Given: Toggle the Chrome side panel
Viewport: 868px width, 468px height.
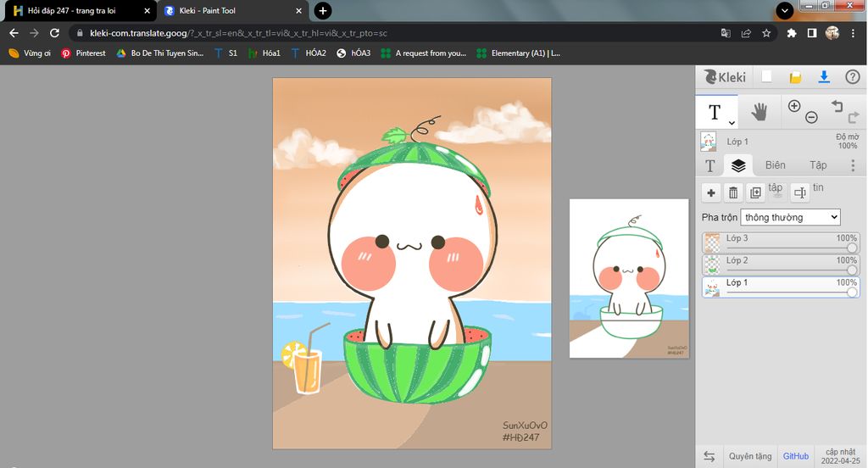Looking at the screenshot, I should [812, 33].
